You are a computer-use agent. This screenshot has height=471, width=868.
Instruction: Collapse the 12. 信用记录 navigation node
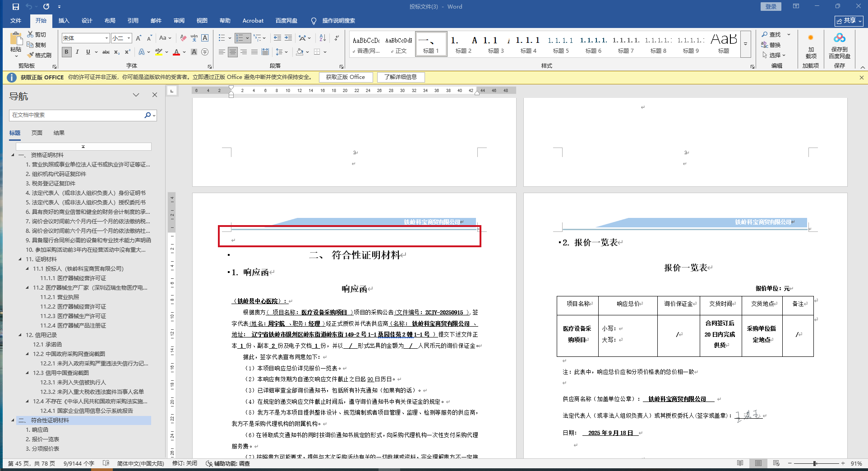(x=20, y=335)
